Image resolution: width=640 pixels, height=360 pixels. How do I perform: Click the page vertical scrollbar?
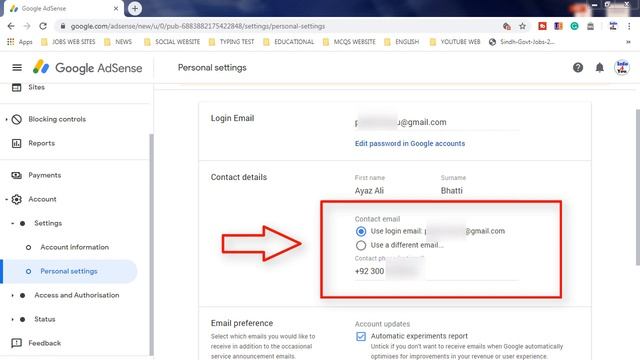click(637, 187)
